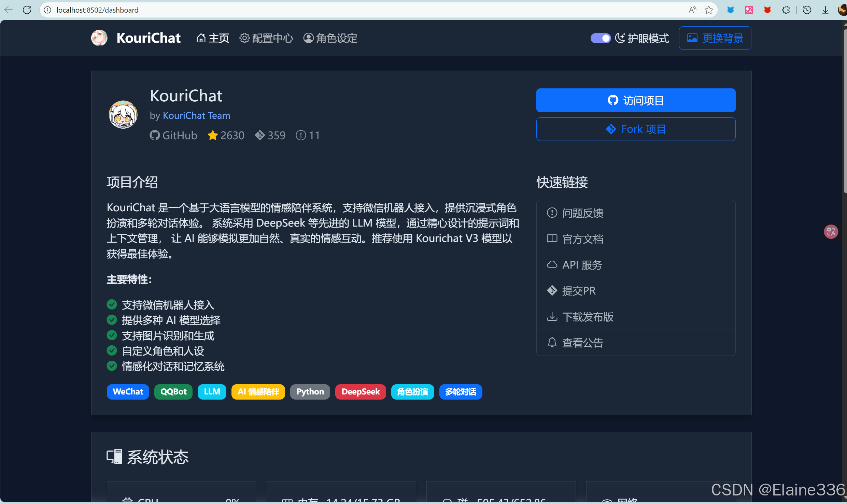Click the 访问项目 GitHub button
This screenshot has height=504, width=847.
(x=636, y=100)
